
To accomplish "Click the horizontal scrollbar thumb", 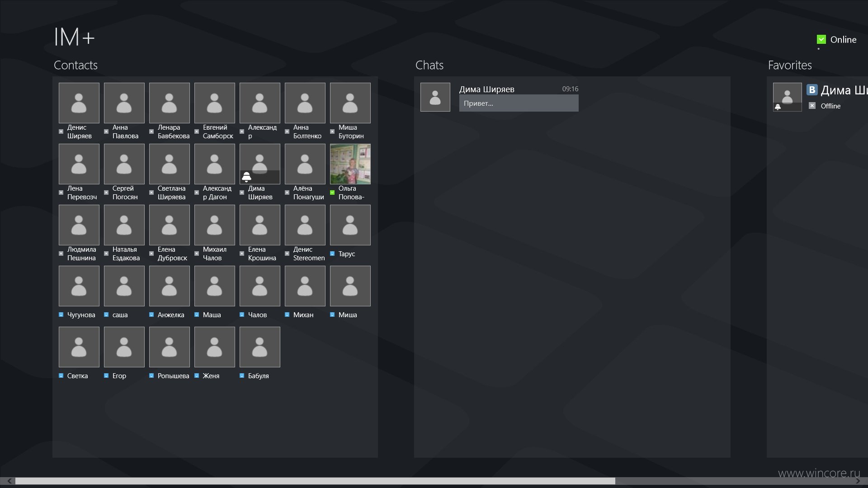I will (315, 481).
